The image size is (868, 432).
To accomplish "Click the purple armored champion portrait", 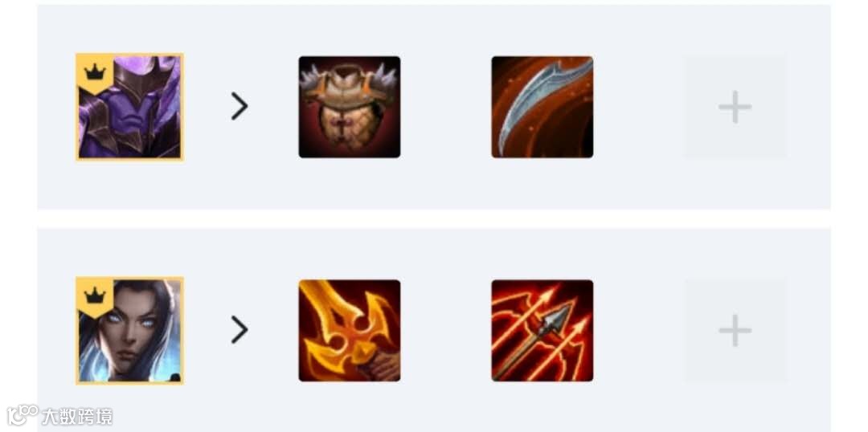I will 129,107.
